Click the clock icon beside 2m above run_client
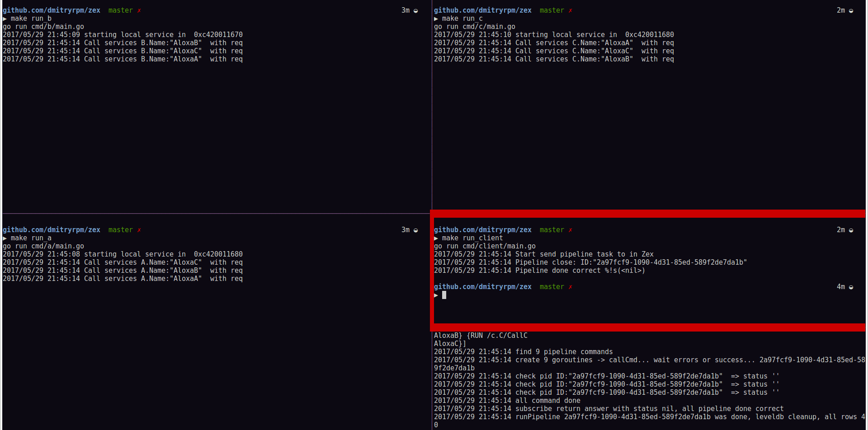Viewport: 868px width, 430px height. (x=851, y=230)
